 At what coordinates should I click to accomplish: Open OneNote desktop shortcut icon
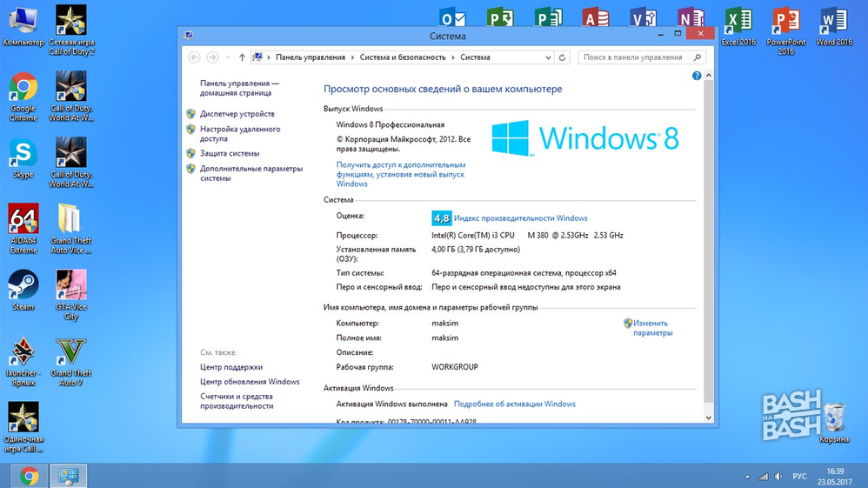(691, 17)
